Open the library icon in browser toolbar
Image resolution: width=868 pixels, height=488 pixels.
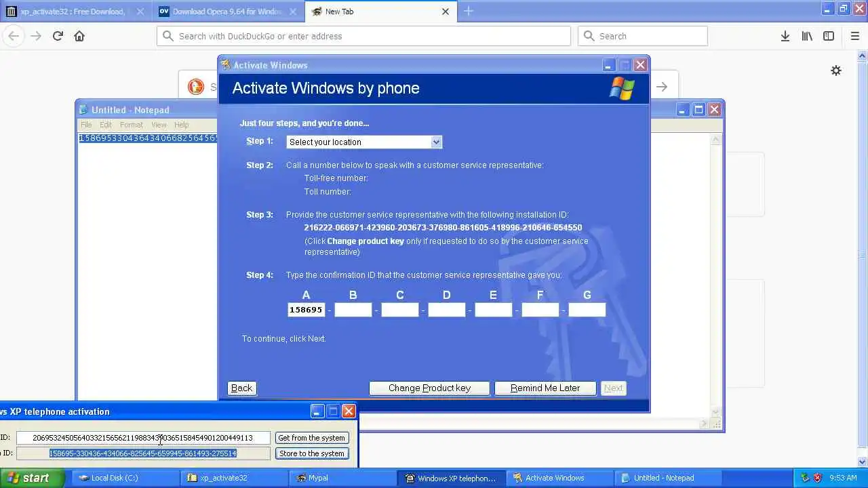point(807,36)
